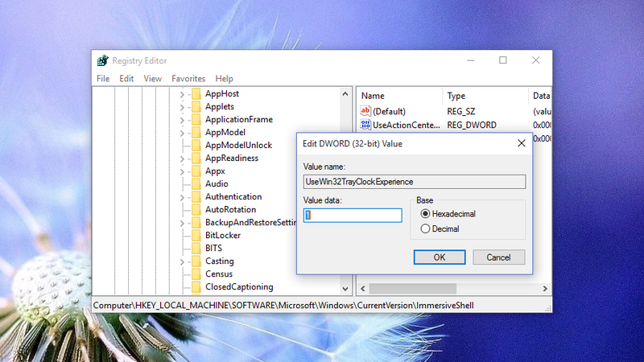Expand the Appx key

pos(182,171)
